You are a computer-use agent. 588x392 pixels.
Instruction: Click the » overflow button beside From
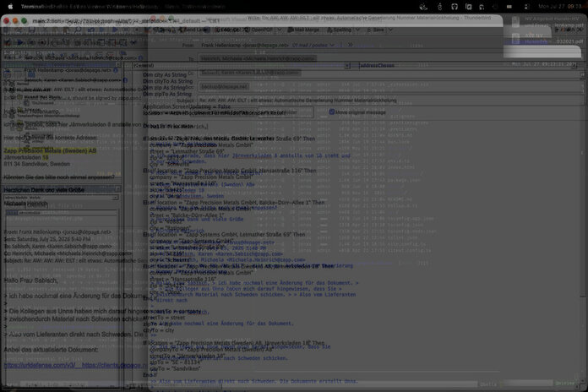tap(350, 45)
